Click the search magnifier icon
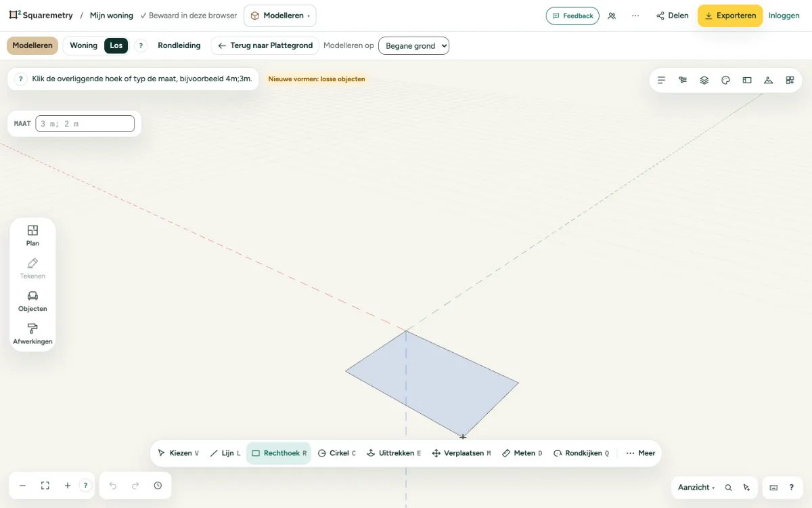 click(728, 488)
